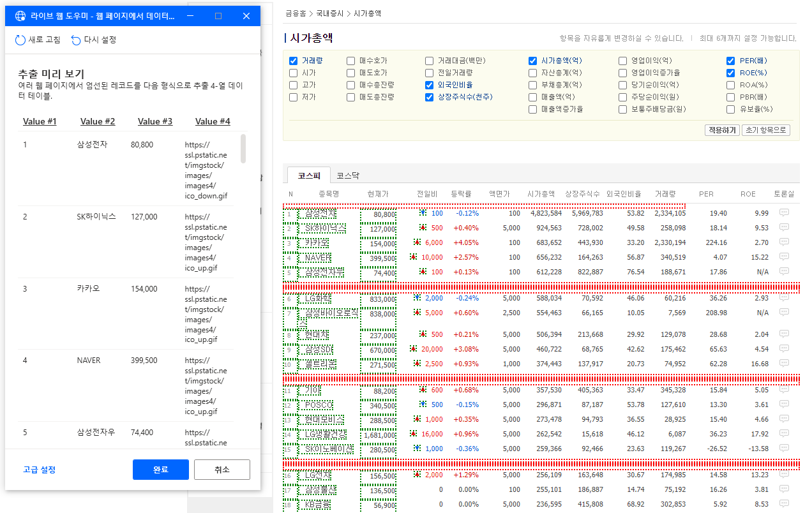Open discussion room icon for 기아 row
The height and width of the screenshot is (513, 812).
(x=785, y=390)
